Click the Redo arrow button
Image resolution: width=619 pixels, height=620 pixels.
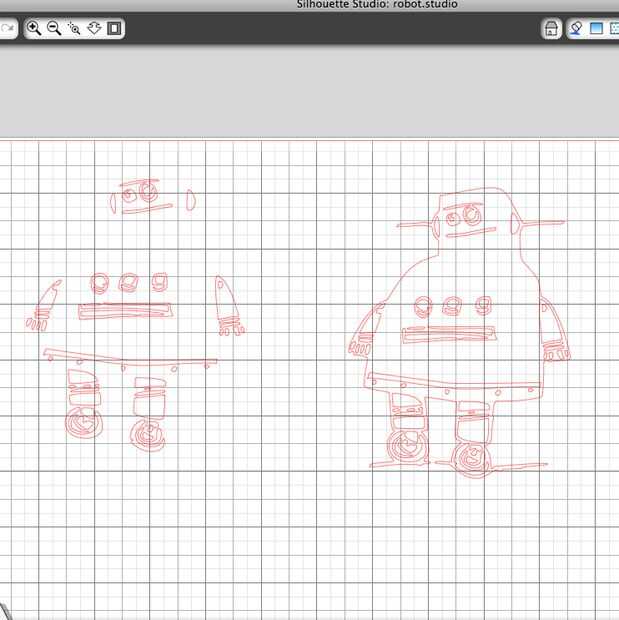(x=8, y=28)
